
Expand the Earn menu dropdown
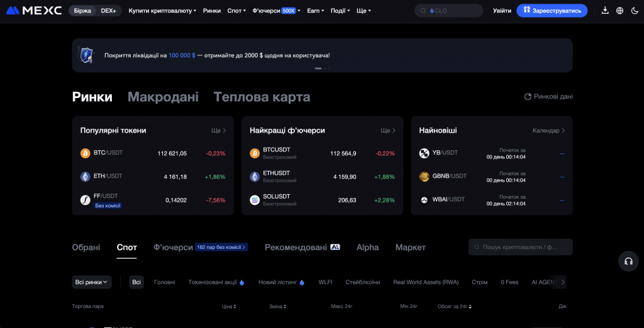pos(315,11)
